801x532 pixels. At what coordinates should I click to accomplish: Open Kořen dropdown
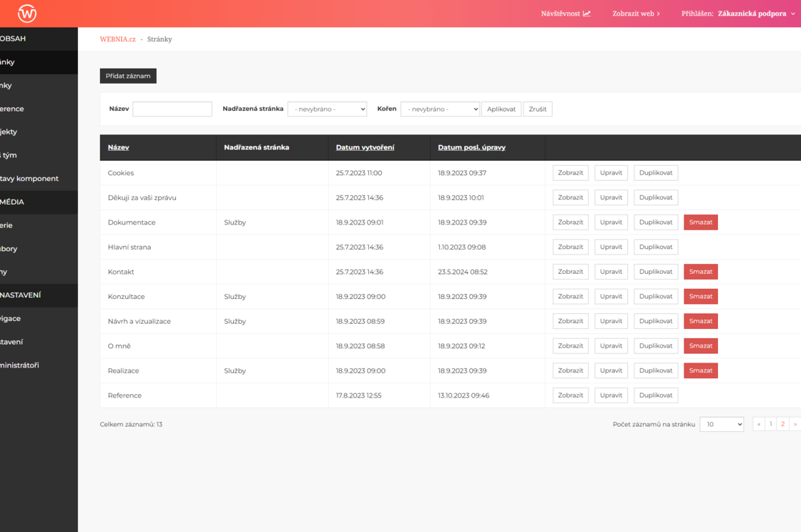440,109
